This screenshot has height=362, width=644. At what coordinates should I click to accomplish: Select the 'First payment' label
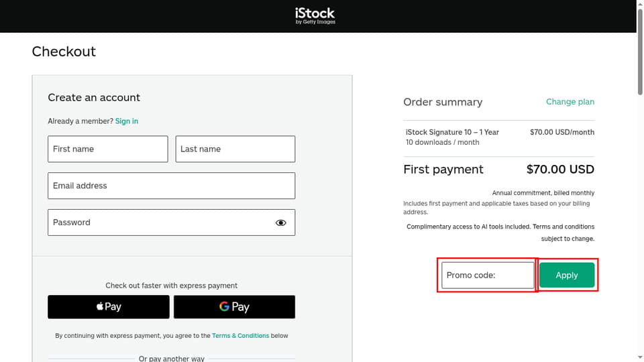[443, 169]
